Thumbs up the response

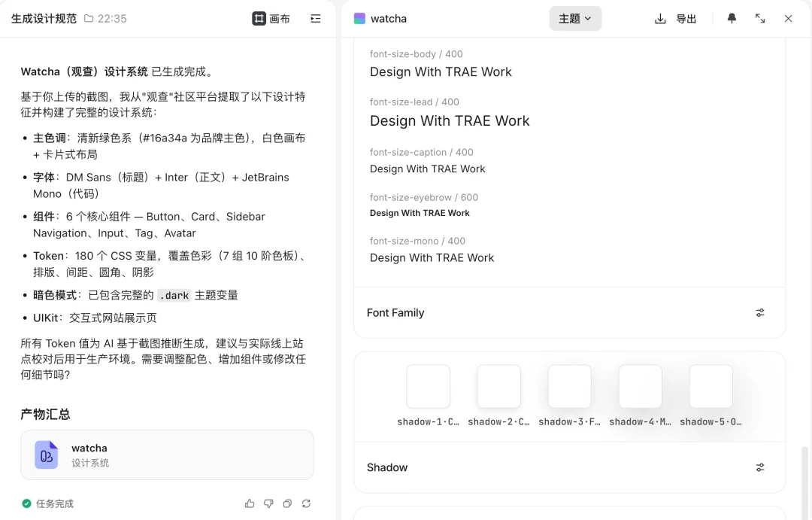pos(250,503)
